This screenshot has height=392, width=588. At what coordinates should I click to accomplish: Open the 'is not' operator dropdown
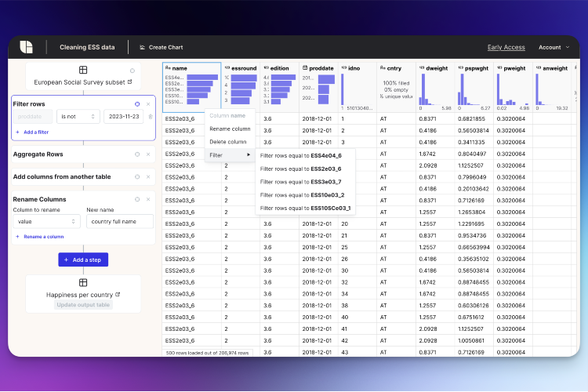78,117
